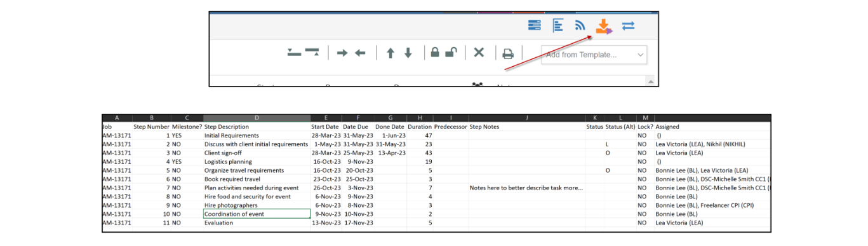This screenshot has height=246, width=868.
Task: Move step down with down arrow
Action: tap(408, 53)
